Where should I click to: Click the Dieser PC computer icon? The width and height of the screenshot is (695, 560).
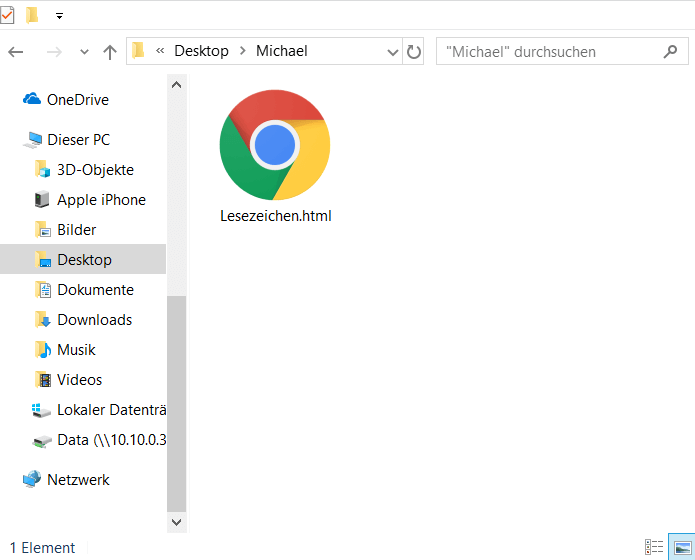(32, 140)
